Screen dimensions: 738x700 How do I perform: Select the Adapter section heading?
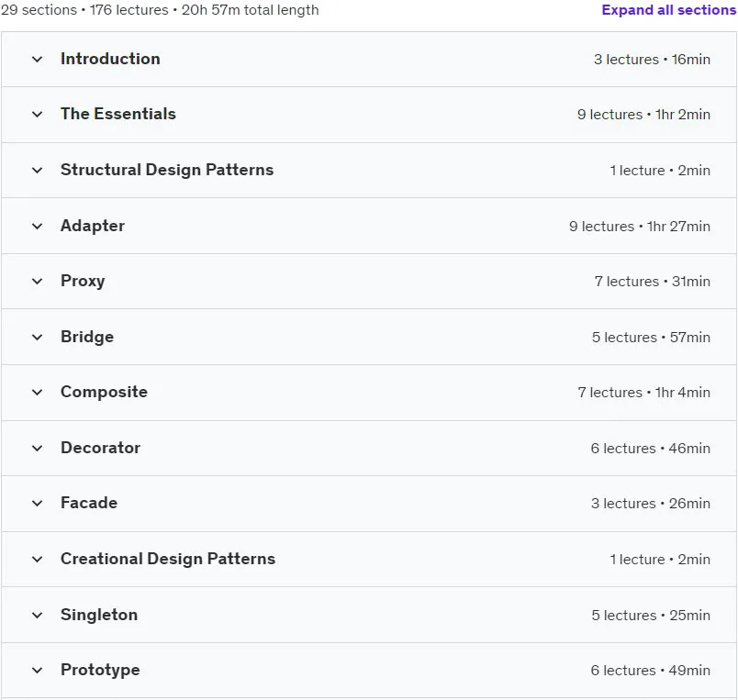tap(93, 226)
